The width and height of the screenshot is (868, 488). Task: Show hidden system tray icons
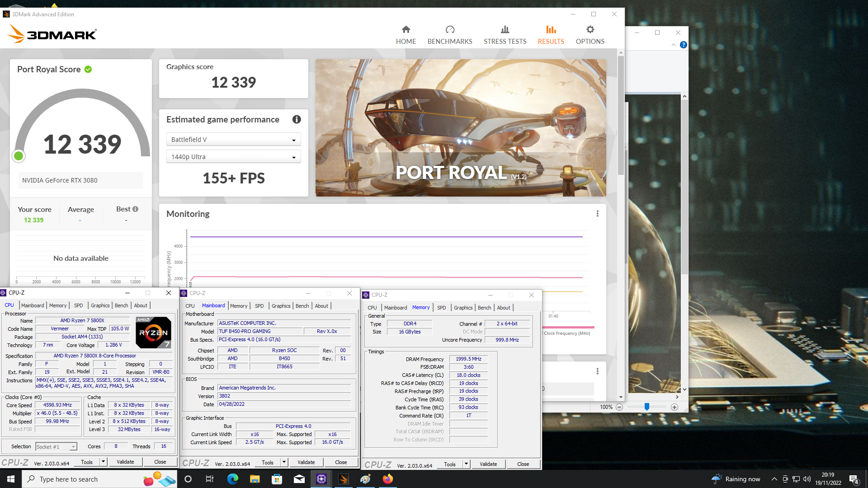click(774, 479)
